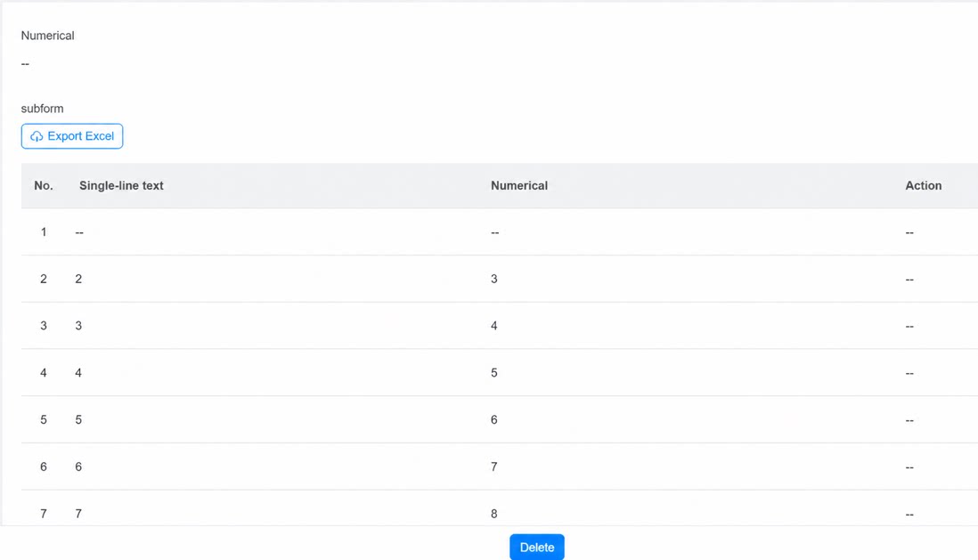
Task: Click Single-line text value 5 in row 5
Action: 78,419
